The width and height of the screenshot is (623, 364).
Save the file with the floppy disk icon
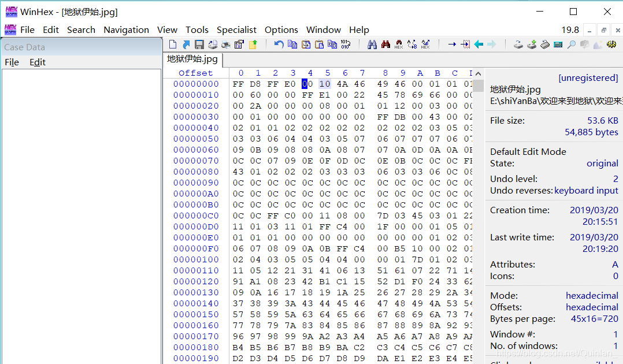(x=199, y=44)
